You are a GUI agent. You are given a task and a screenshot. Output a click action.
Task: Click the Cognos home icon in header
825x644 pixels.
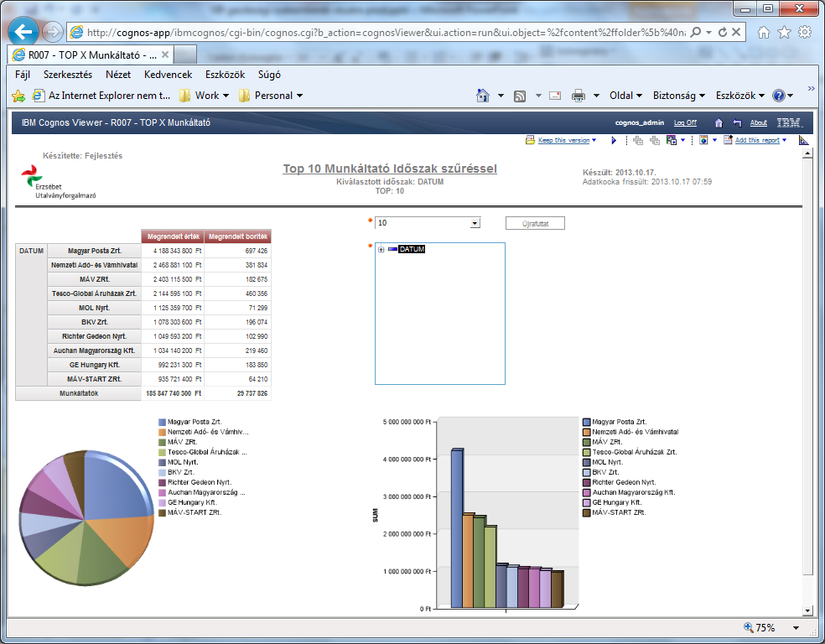tap(719, 122)
